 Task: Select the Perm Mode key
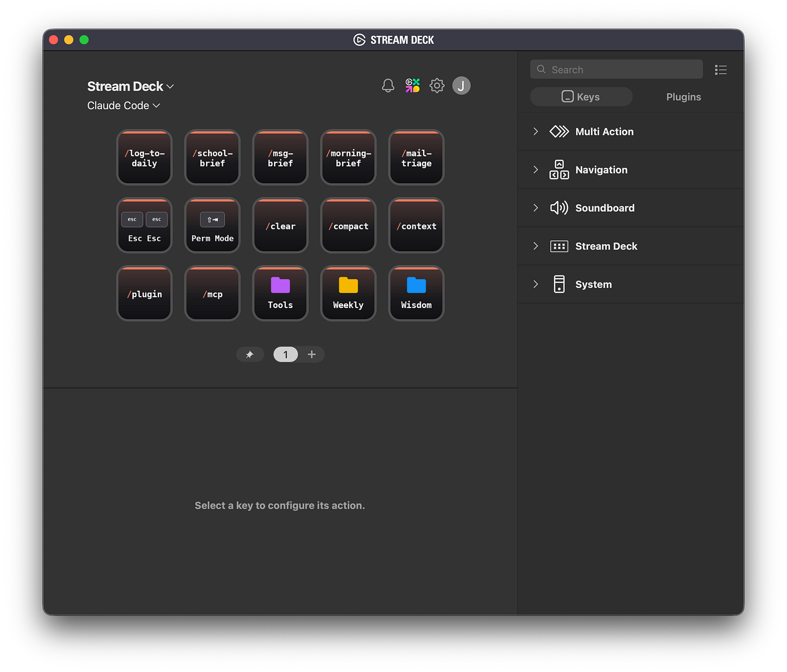tap(212, 226)
